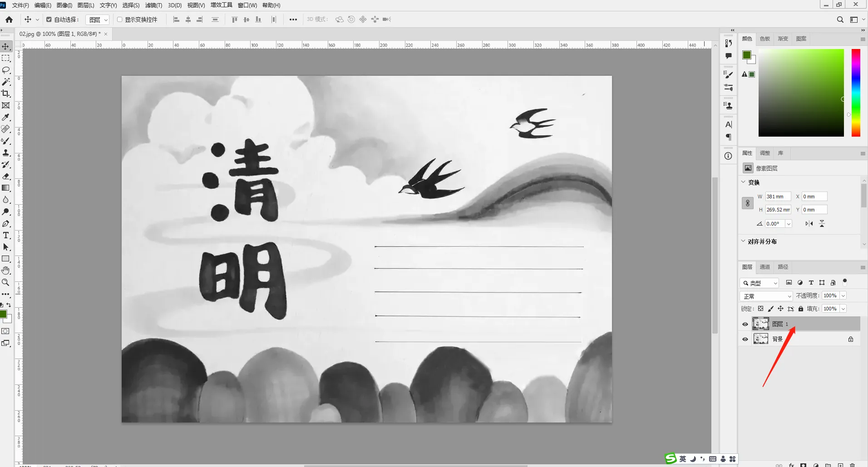Open the search icon at top right
Viewport: 868px width, 467px height.
tap(840, 20)
